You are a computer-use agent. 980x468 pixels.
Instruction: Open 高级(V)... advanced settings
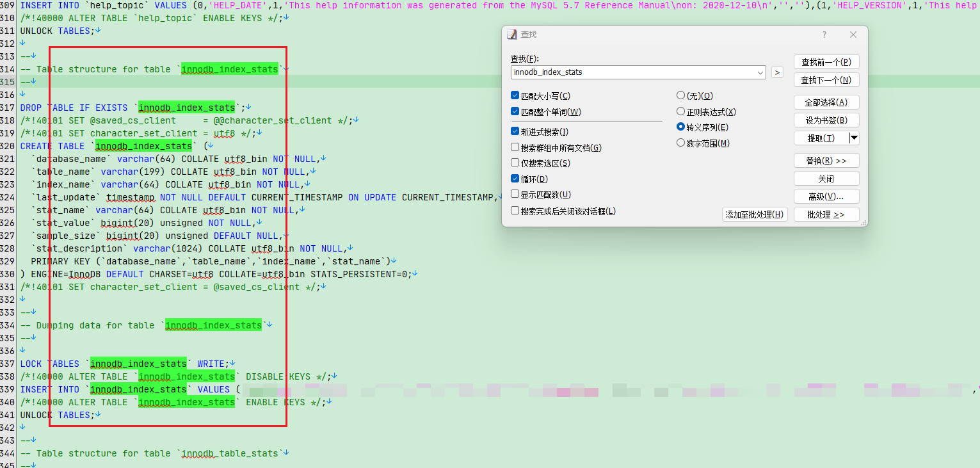(x=826, y=197)
